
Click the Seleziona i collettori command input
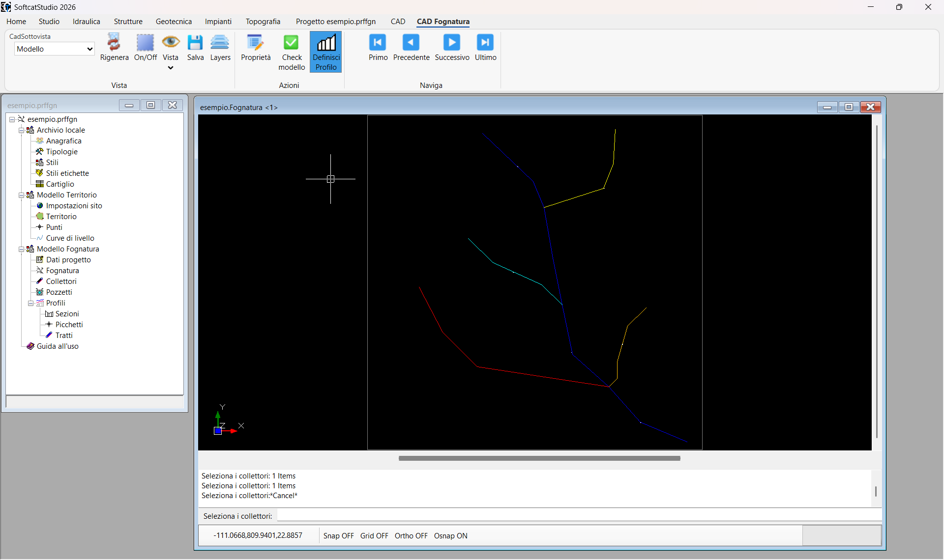coord(579,516)
